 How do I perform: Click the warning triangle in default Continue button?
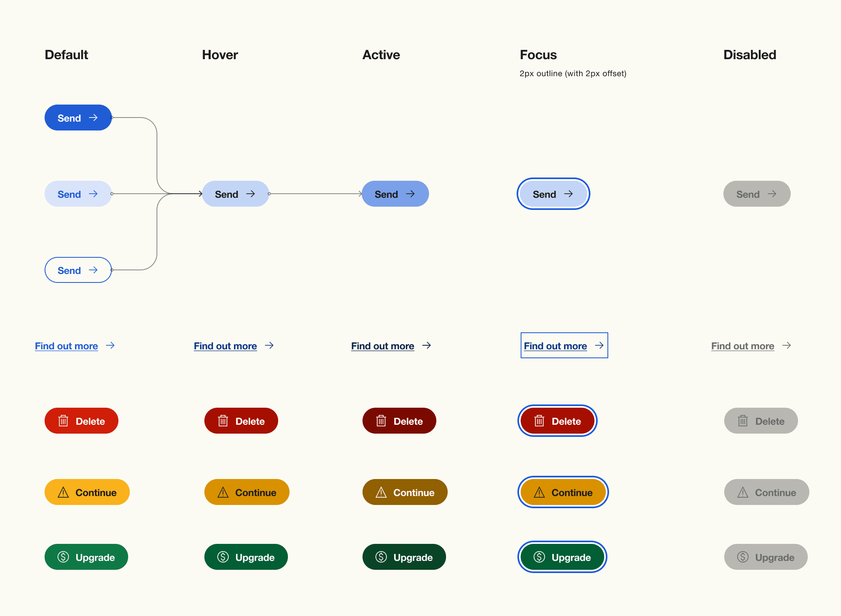point(63,492)
